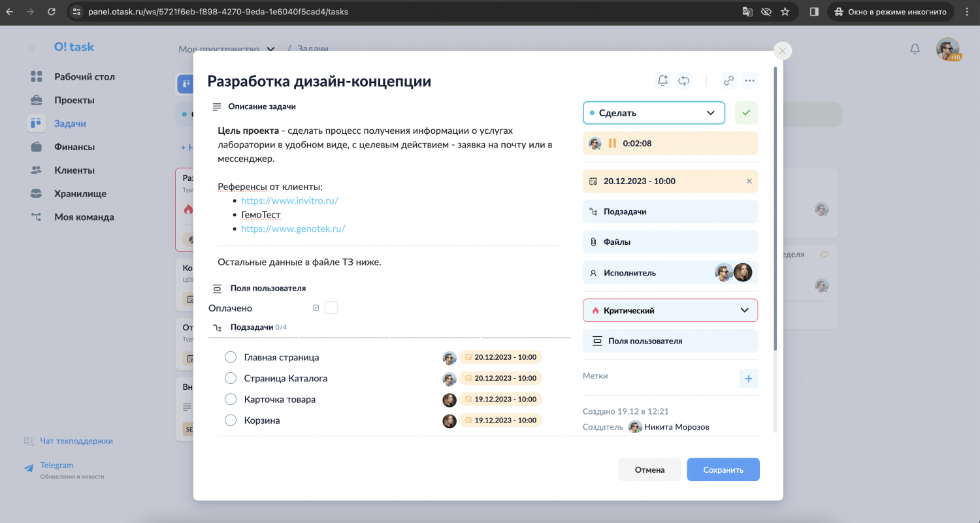Open the Сделать status dropdown
Screen dimensions: 980x523
point(653,113)
